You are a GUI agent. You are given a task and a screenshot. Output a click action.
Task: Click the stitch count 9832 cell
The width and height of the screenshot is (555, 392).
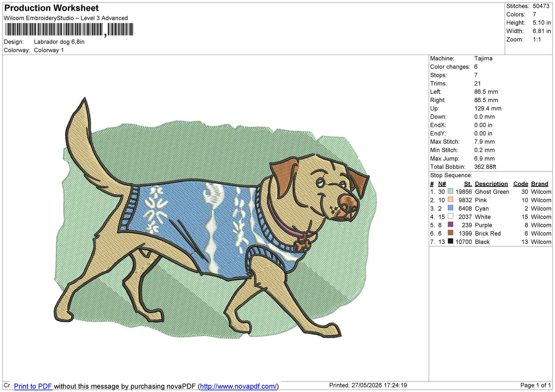pyautogui.click(x=465, y=200)
